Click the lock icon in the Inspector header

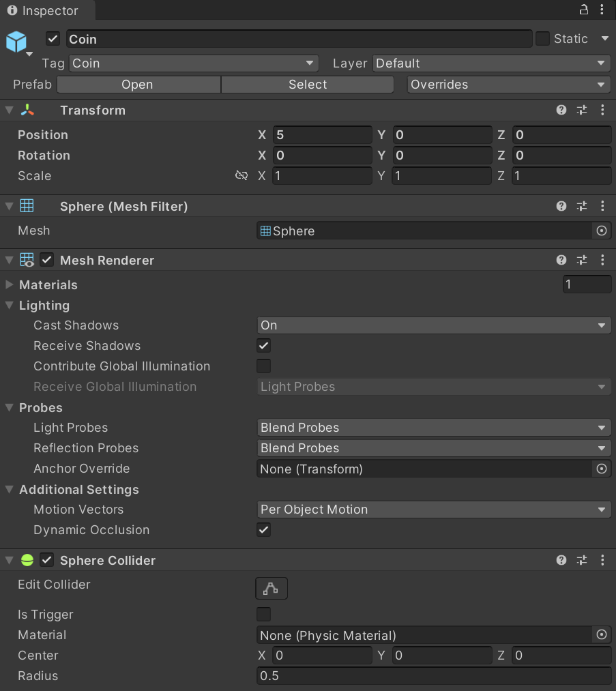[583, 10]
